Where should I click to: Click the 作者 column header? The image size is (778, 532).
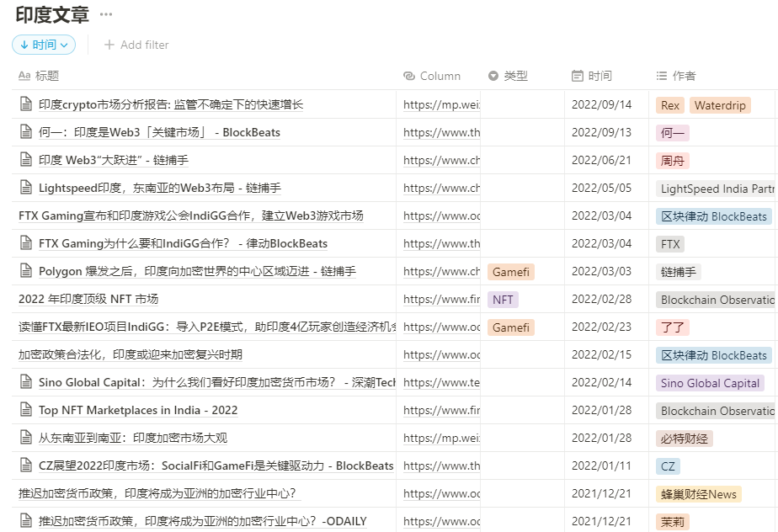click(676, 76)
